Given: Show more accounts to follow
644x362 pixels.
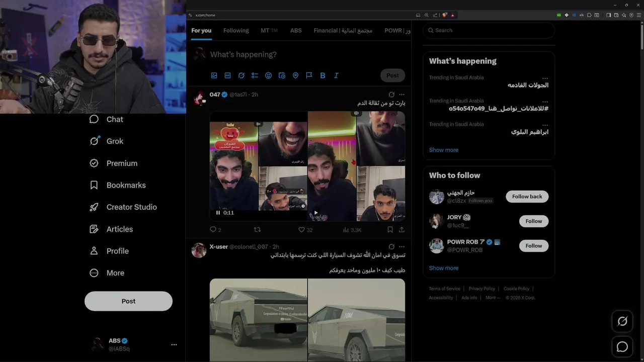Looking at the screenshot, I should (444, 268).
